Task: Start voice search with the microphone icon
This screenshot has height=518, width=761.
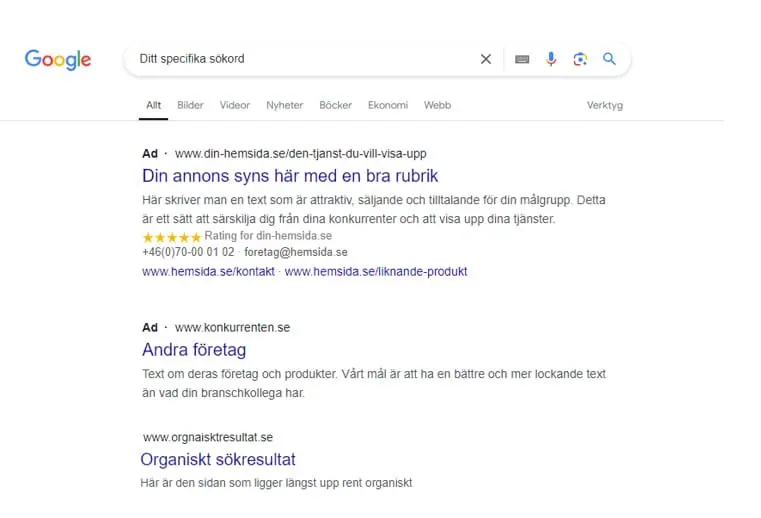Action: click(x=551, y=59)
